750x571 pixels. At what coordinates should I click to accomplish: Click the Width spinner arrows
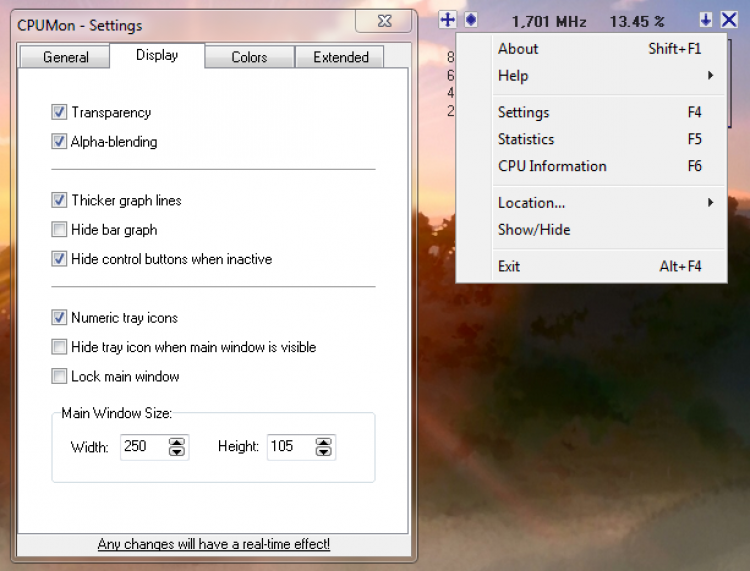point(176,447)
